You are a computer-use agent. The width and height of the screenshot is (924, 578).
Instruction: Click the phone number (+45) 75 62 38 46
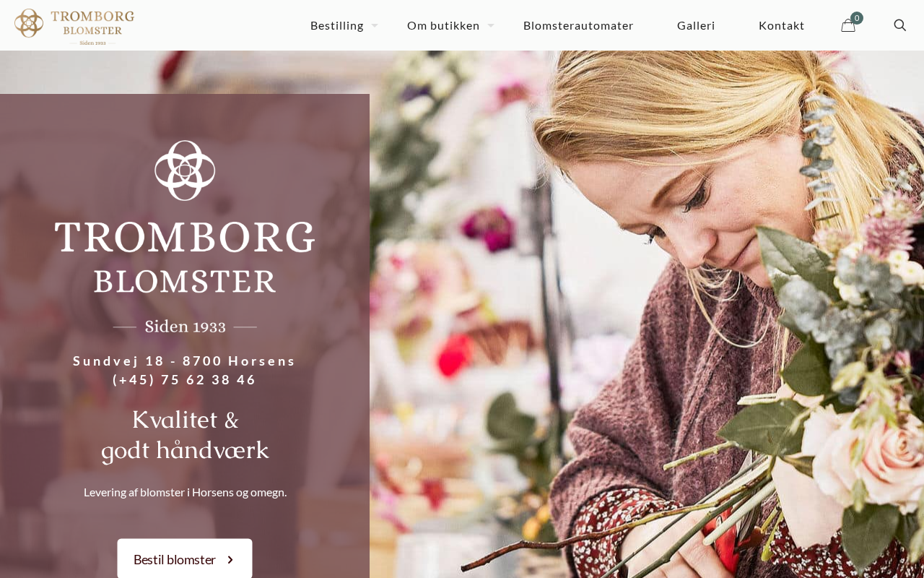185,379
